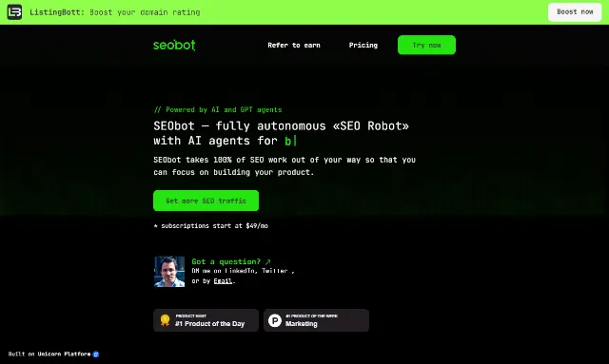
Task: Follow the Twitter link in the contact text
Action: (x=275, y=271)
